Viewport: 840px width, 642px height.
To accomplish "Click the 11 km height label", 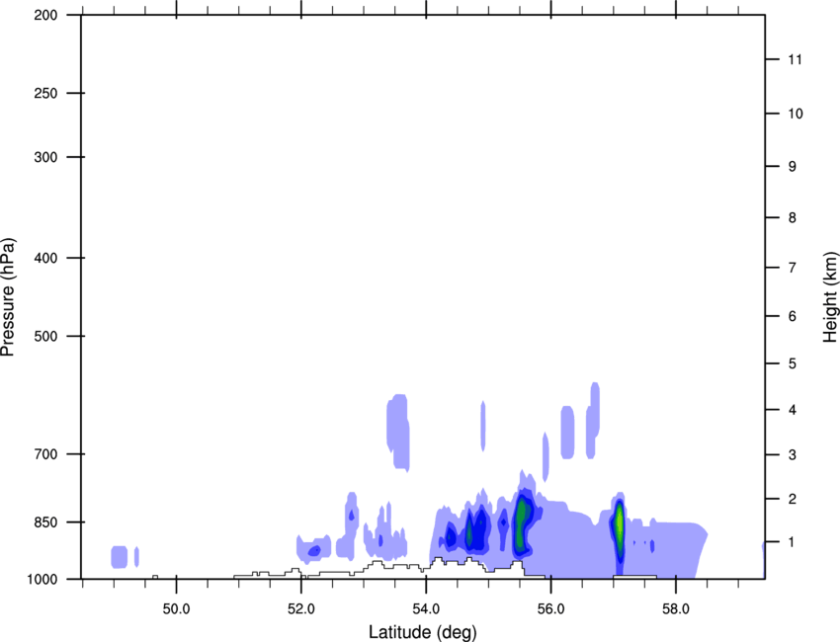I will click(x=796, y=59).
